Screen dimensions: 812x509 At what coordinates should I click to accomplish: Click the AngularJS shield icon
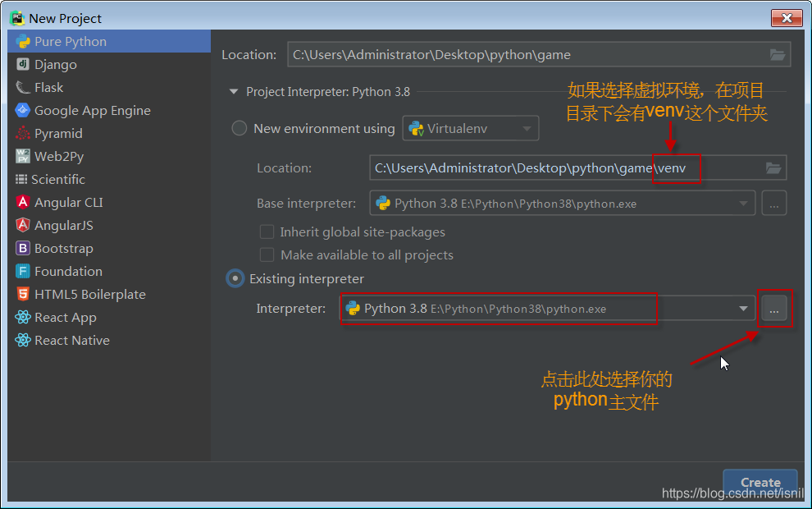[23, 225]
